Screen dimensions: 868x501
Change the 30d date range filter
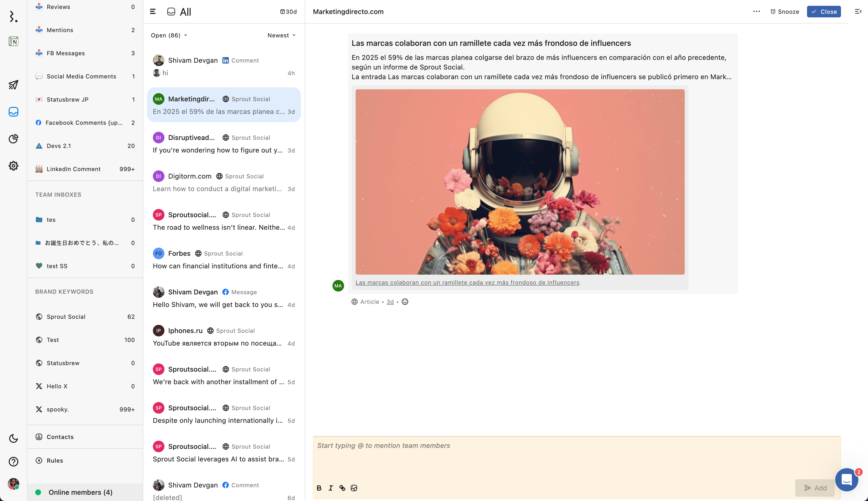(288, 12)
